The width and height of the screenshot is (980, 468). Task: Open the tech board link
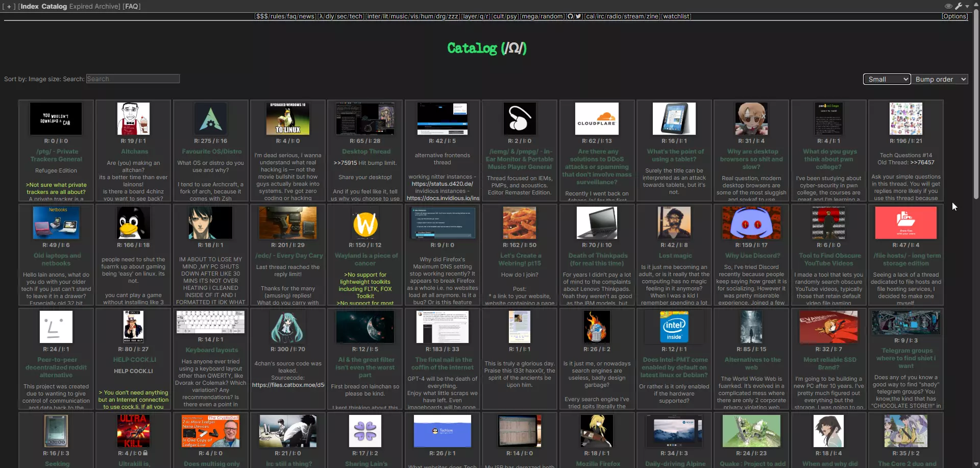(x=355, y=16)
